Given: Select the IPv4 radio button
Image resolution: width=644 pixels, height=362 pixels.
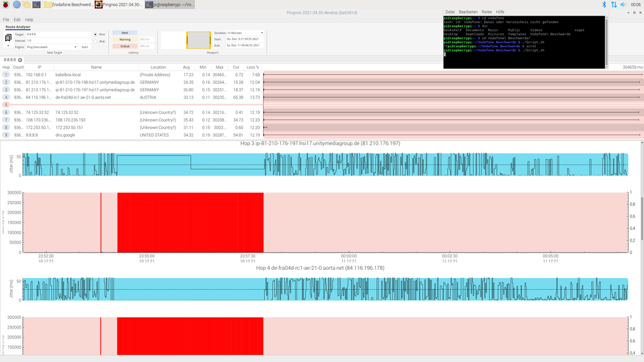Looking at the screenshot, I should pyautogui.click(x=95, y=34).
